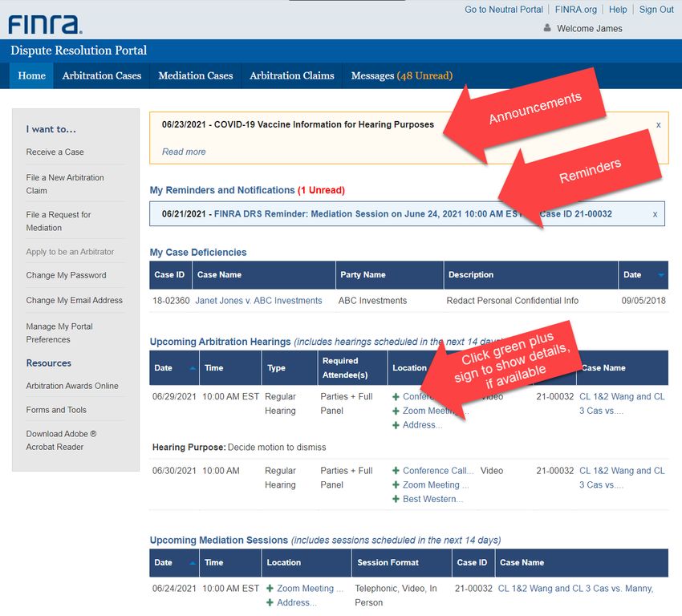Open the Home tab

click(32, 75)
